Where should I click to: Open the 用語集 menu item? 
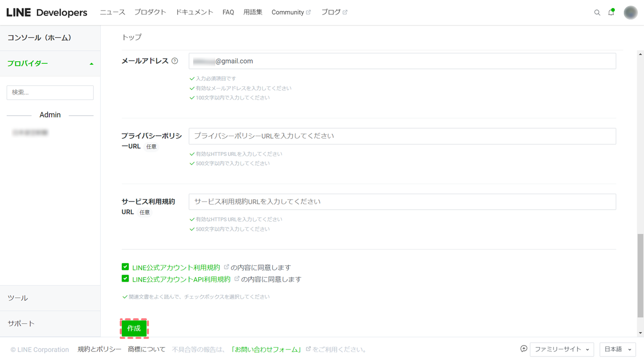click(253, 12)
